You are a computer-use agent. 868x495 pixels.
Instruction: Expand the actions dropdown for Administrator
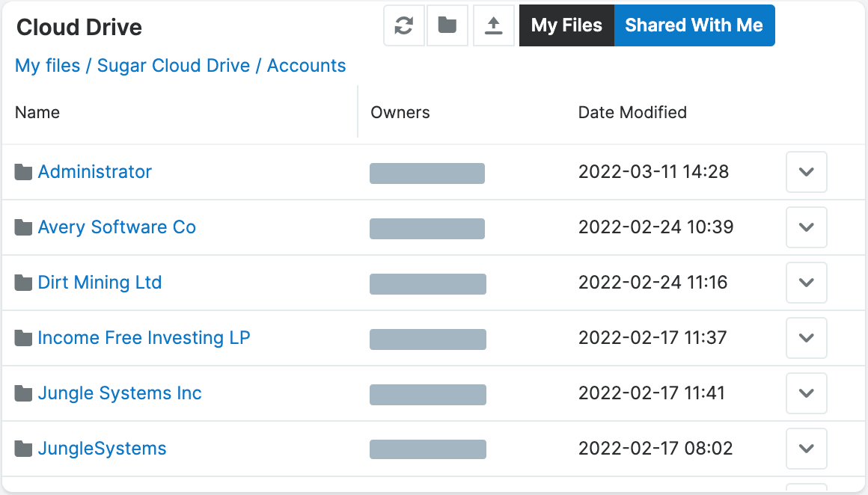click(806, 172)
